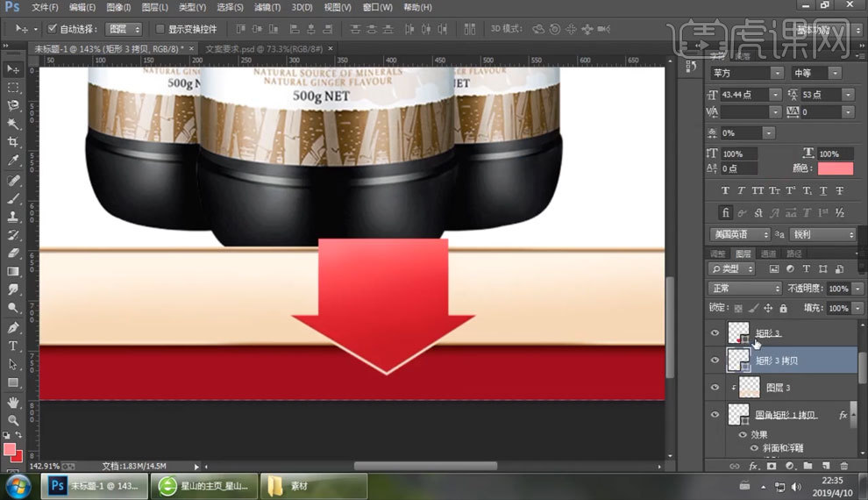The width and height of the screenshot is (868, 500).
Task: Click the All Caps TT icon
Action: click(x=758, y=190)
